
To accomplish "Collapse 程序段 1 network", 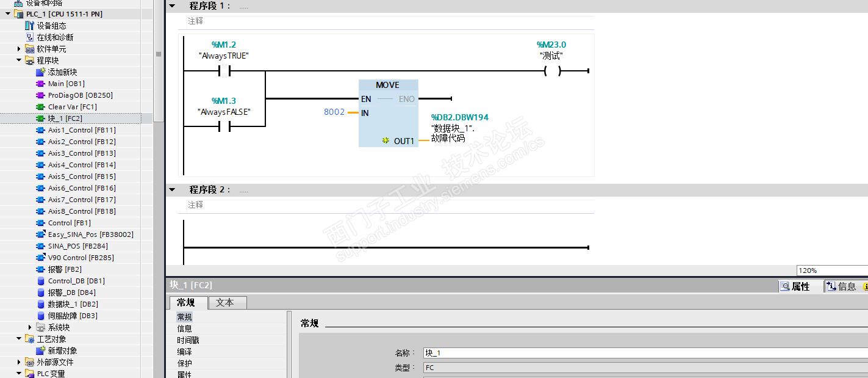I will pyautogui.click(x=172, y=6).
